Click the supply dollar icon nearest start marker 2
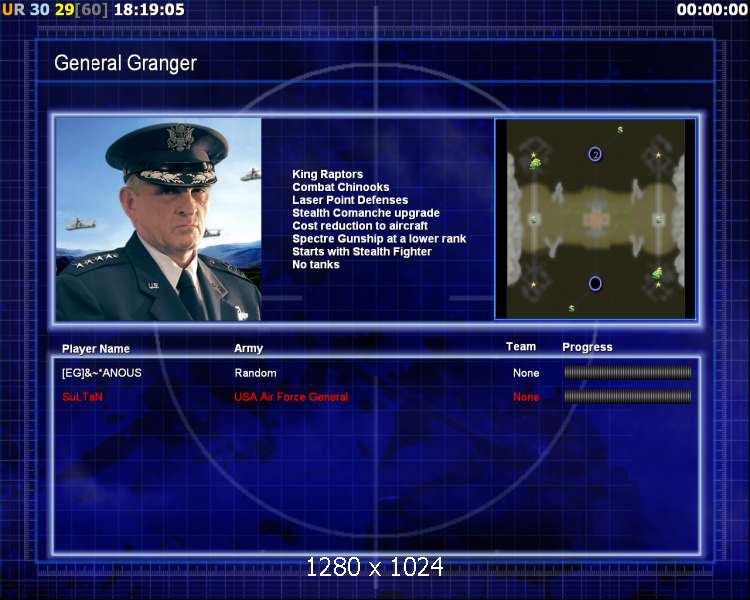Screen dimensions: 750x600 [x=620, y=130]
